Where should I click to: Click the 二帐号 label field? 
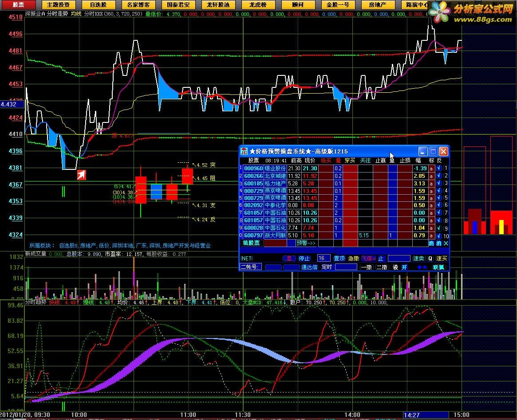251,267
